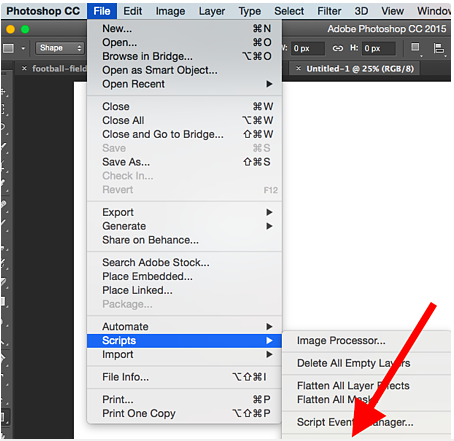Close the football-field document tab
Viewport: 454px width, 441px height.
click(x=24, y=68)
